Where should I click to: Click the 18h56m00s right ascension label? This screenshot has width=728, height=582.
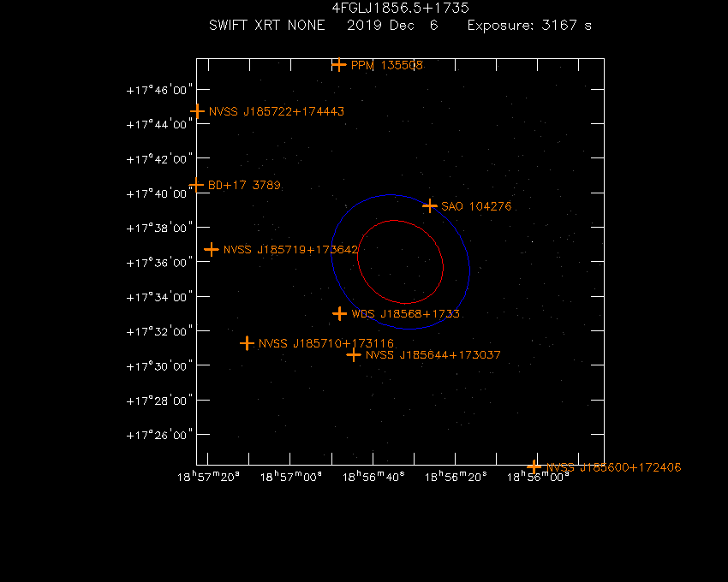click(x=538, y=477)
